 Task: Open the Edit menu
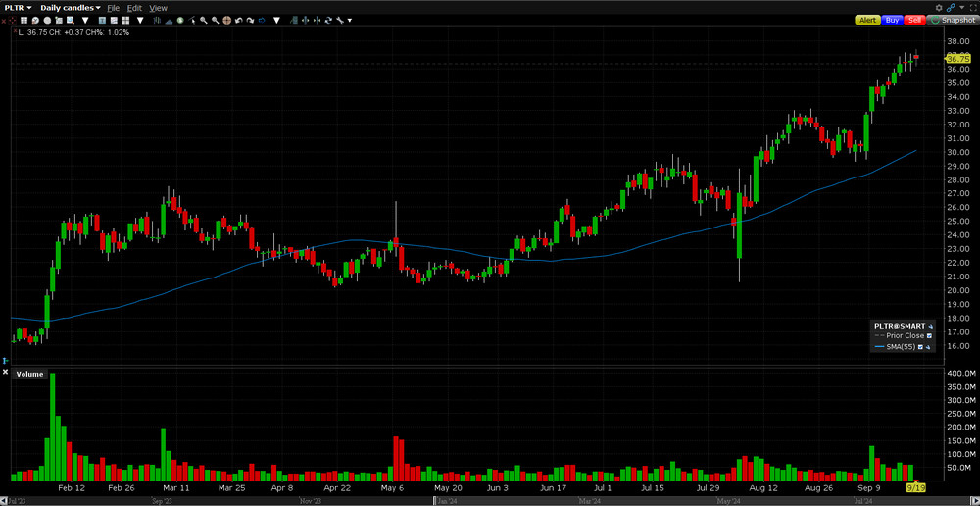[x=134, y=8]
